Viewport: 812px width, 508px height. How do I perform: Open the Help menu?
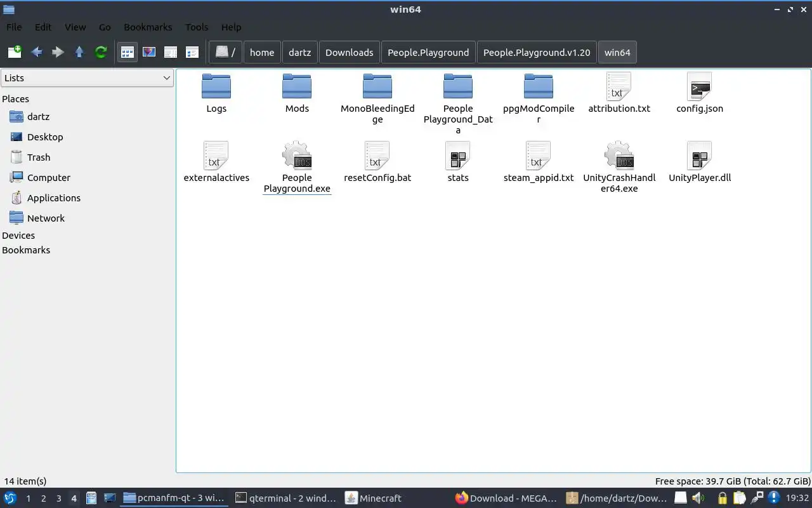point(231,27)
